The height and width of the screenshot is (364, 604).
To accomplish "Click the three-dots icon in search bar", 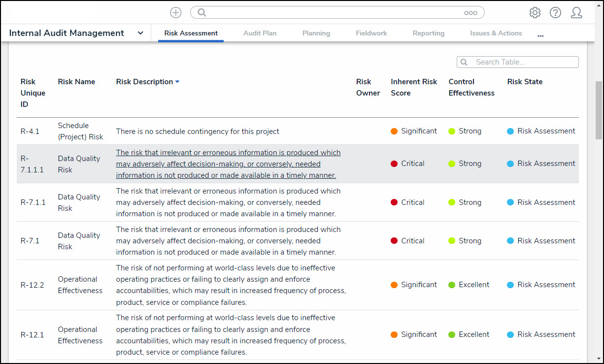I will (x=470, y=13).
